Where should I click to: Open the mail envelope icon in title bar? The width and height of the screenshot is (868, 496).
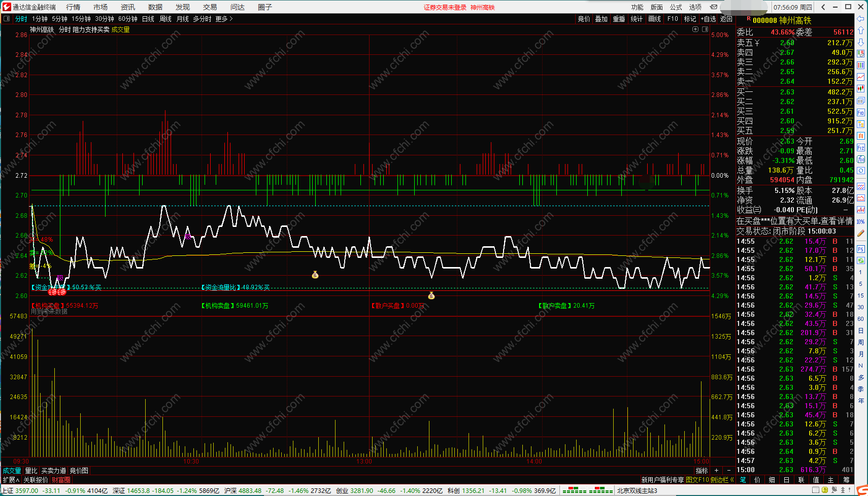tap(713, 7)
